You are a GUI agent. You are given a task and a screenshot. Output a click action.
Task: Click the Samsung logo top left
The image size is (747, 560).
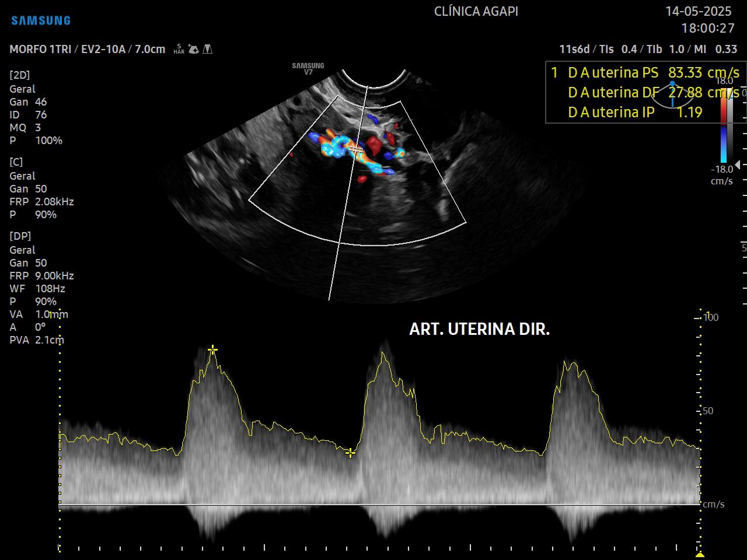click(41, 20)
